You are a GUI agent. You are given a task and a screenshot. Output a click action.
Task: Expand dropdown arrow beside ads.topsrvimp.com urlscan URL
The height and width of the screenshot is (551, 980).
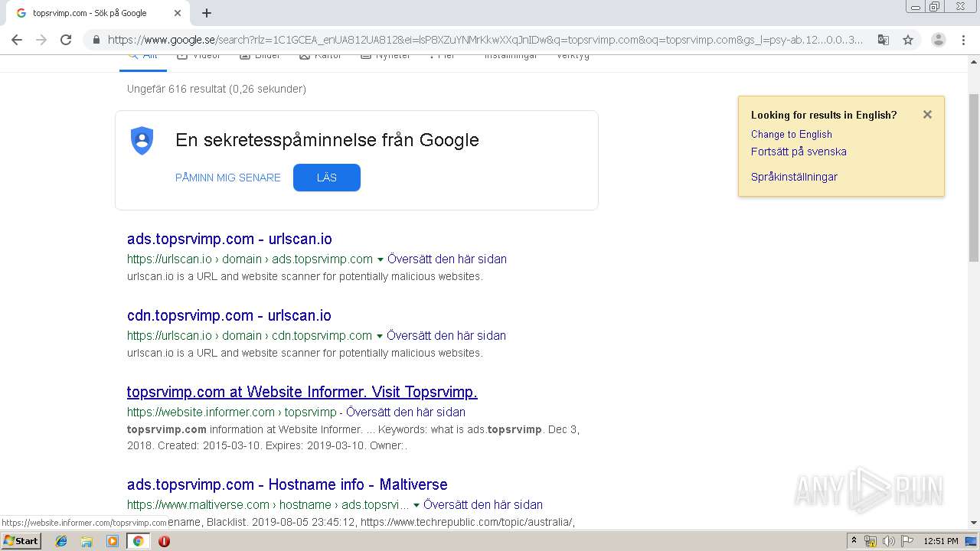(x=381, y=259)
